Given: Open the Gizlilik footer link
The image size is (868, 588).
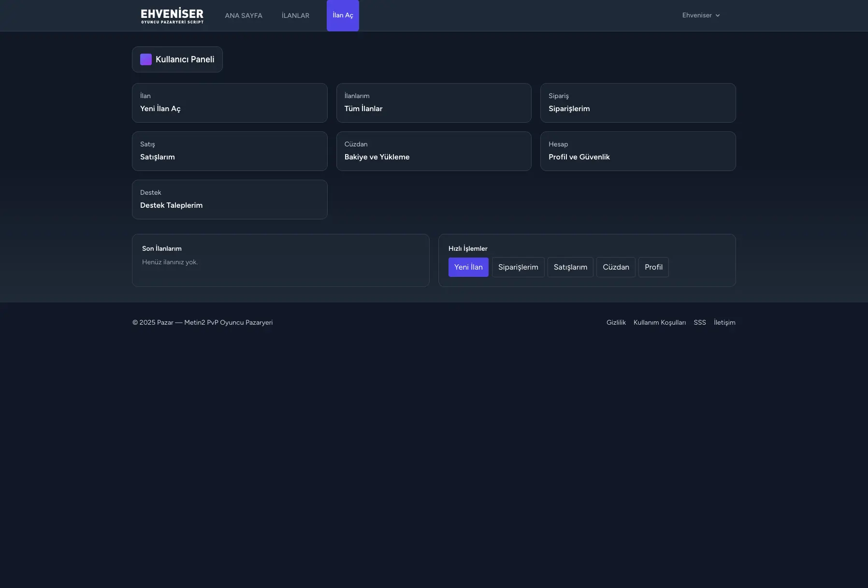Looking at the screenshot, I should 616,322.
